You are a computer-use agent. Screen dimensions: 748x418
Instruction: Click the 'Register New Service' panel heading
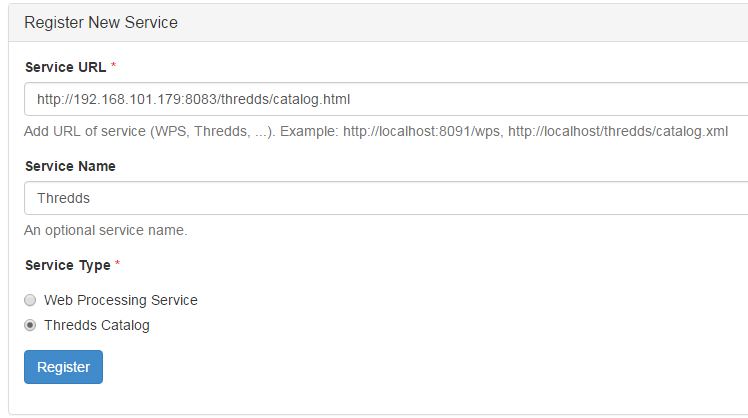[x=101, y=22]
